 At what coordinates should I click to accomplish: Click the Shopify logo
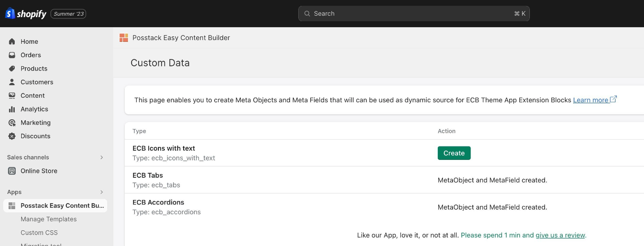coord(26,14)
